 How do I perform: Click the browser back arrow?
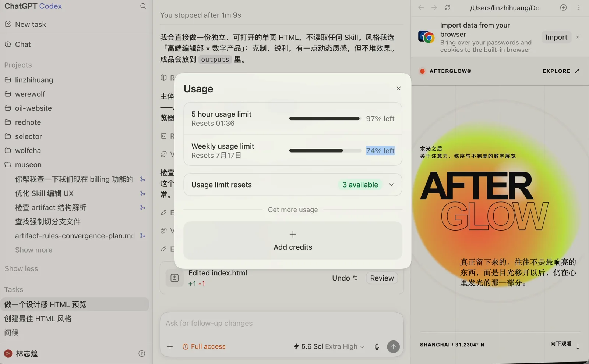(421, 8)
